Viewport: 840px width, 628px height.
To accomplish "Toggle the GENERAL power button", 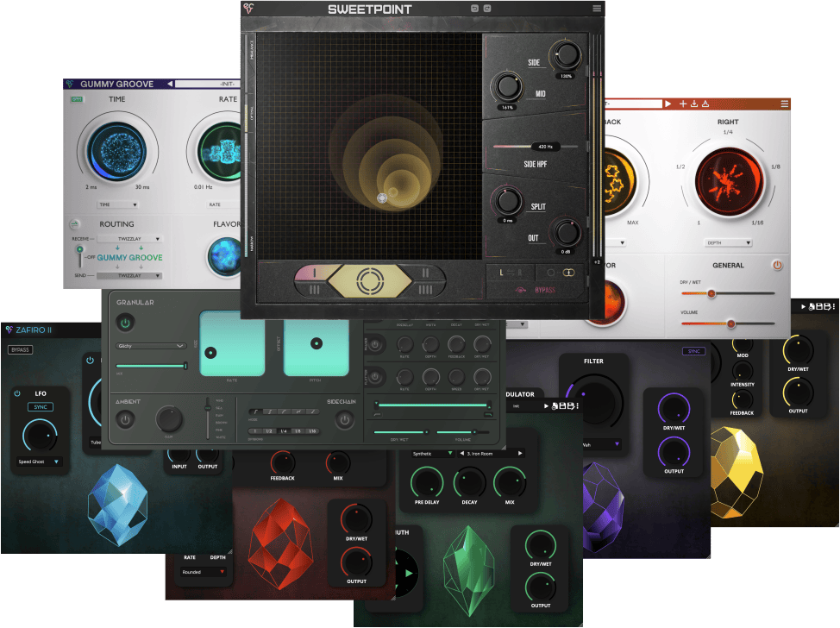I will (777, 265).
